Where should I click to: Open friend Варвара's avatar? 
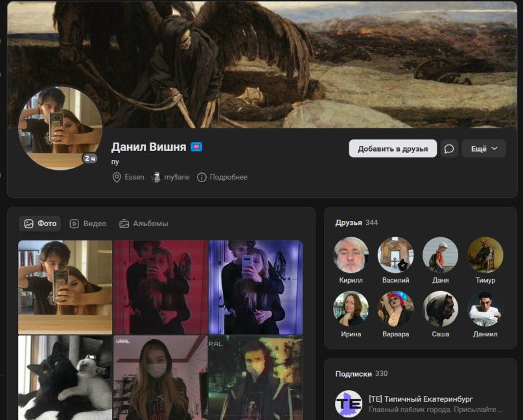point(395,309)
